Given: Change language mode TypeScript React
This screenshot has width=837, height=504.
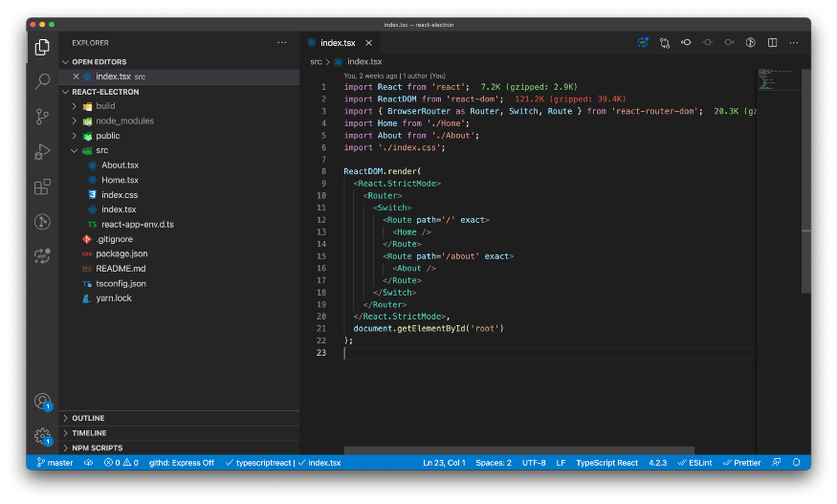Looking at the screenshot, I should point(606,463).
